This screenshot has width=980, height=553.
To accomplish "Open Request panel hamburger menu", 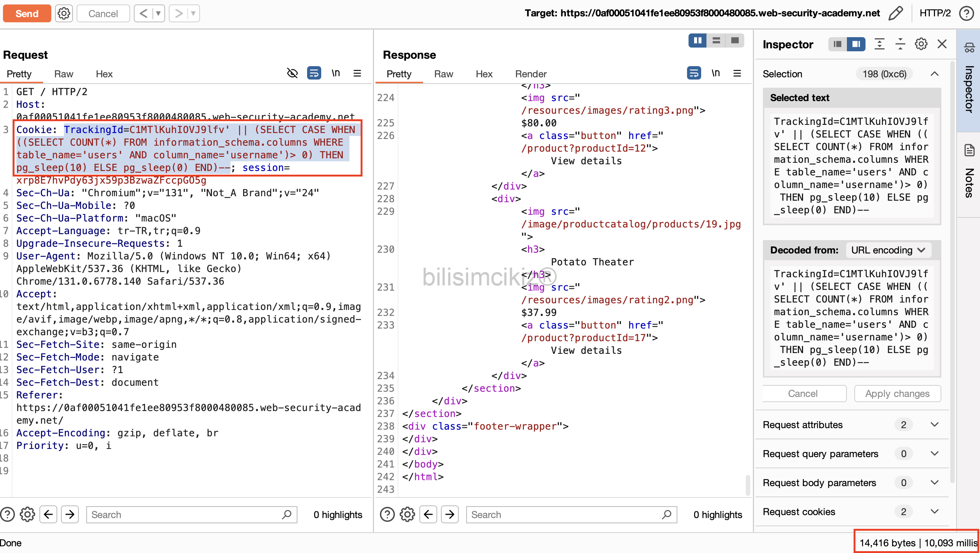I will coord(357,73).
